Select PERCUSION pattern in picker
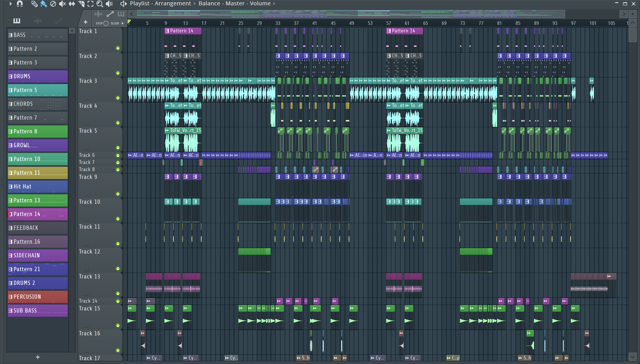Screen dimensions: 640x364 click(38, 297)
